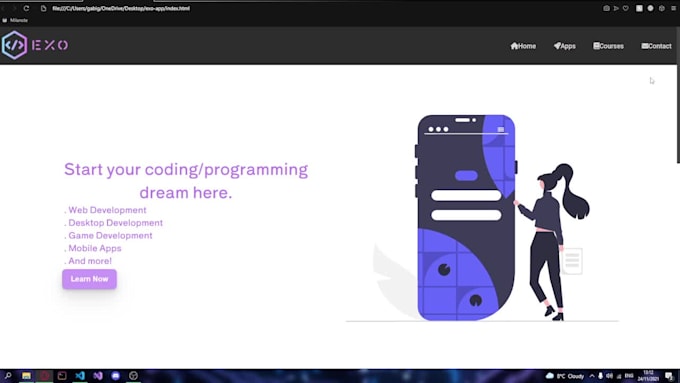Screen dimensions: 680x383
Task: Open File Explorer from taskbar
Action: [x=26, y=376]
